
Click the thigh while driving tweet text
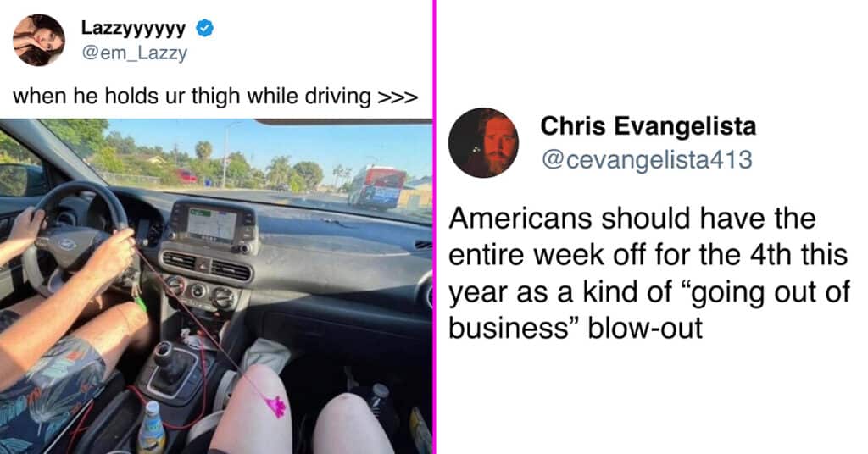(214, 97)
